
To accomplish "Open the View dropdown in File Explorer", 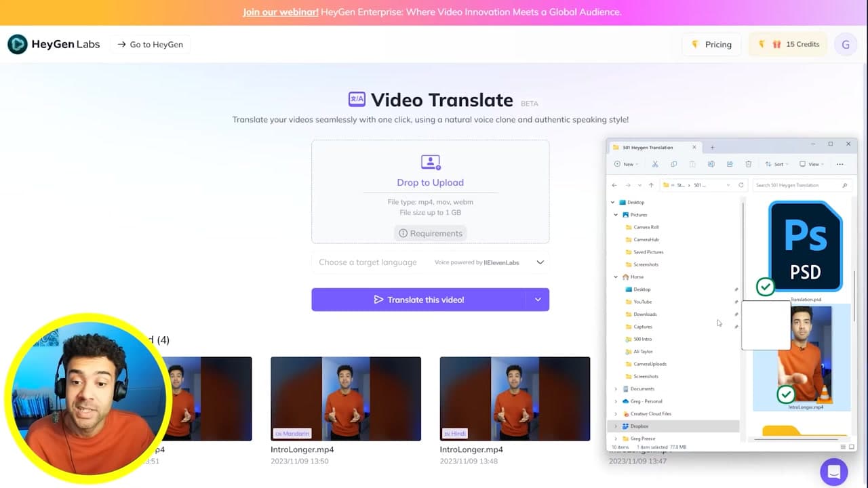I will click(x=811, y=164).
